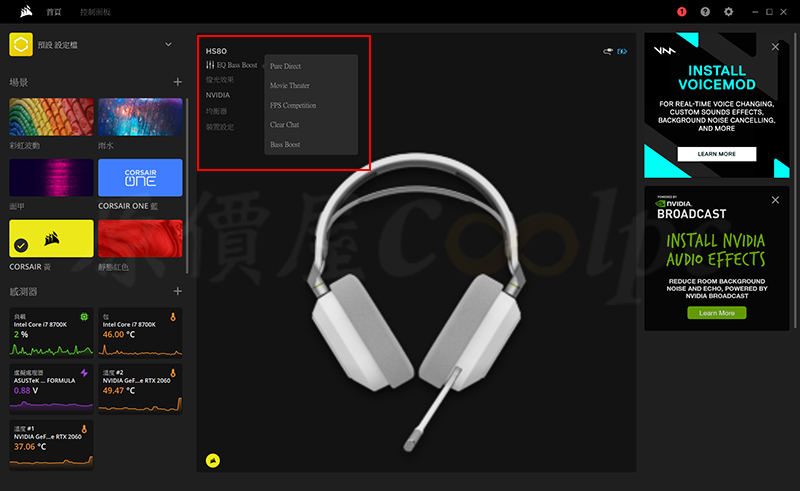Maximize the iCUE window
The image size is (800, 491).
(x=769, y=12)
